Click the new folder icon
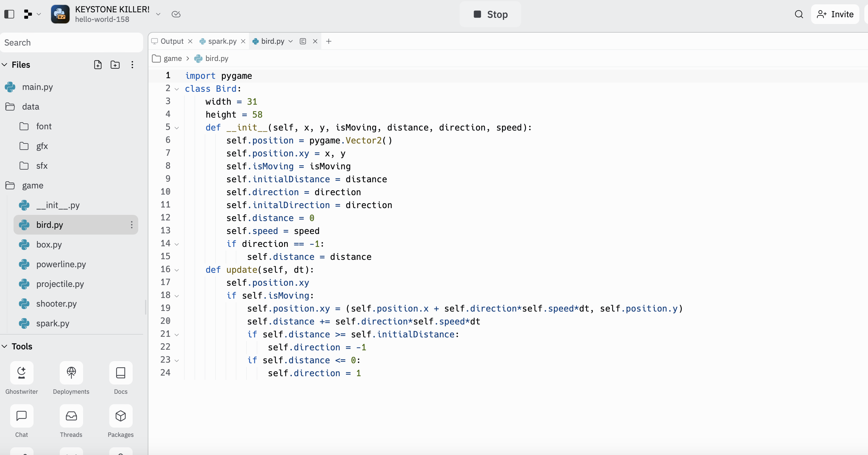Viewport: 868px width, 455px height. 115,65
